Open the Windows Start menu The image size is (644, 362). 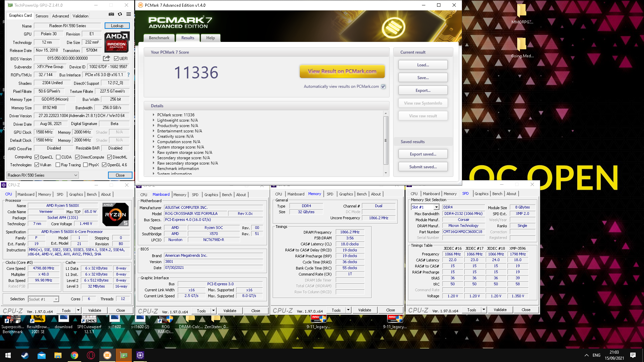point(8,355)
